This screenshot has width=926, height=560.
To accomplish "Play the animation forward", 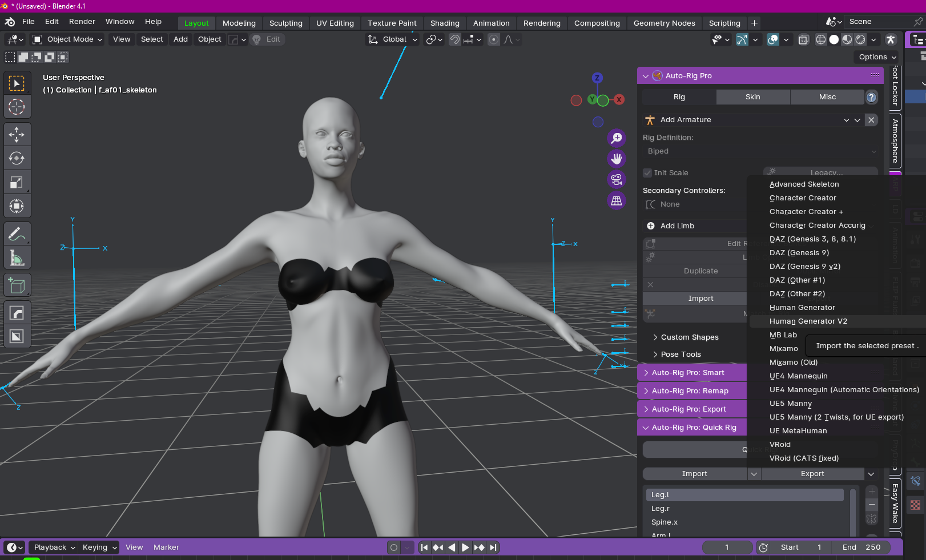I will click(x=465, y=547).
